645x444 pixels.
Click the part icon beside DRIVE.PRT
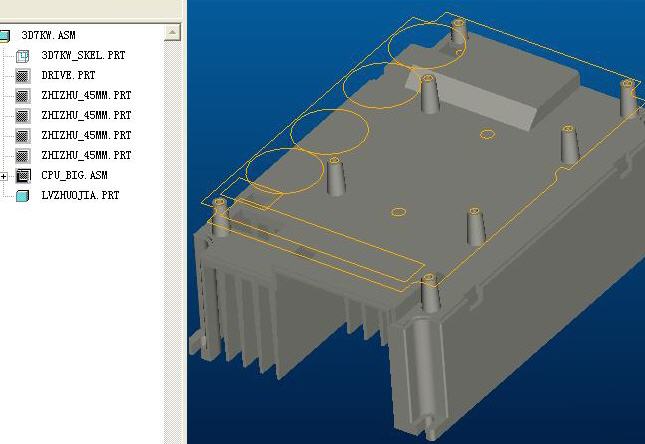tap(23, 76)
